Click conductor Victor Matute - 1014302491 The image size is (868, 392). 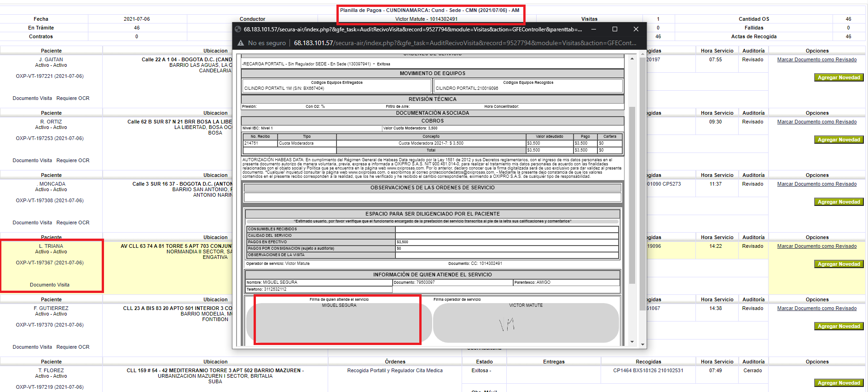point(426,19)
